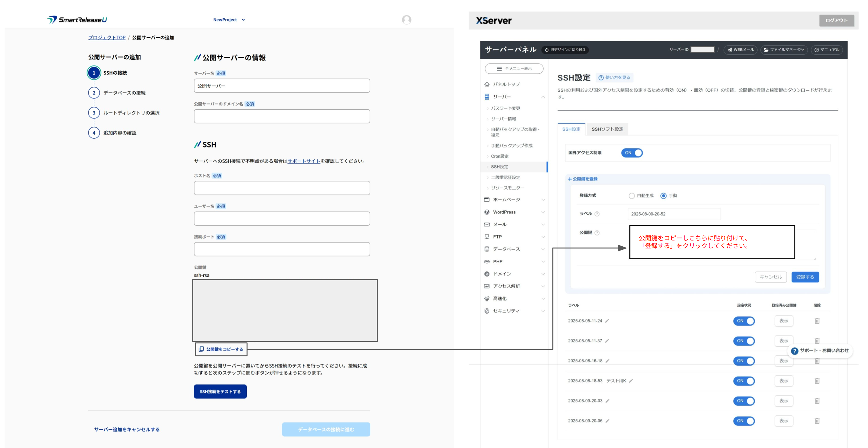The height and width of the screenshot is (448, 868).
Task: Select step 2 データベースの接続 indicator
Action: [94, 93]
